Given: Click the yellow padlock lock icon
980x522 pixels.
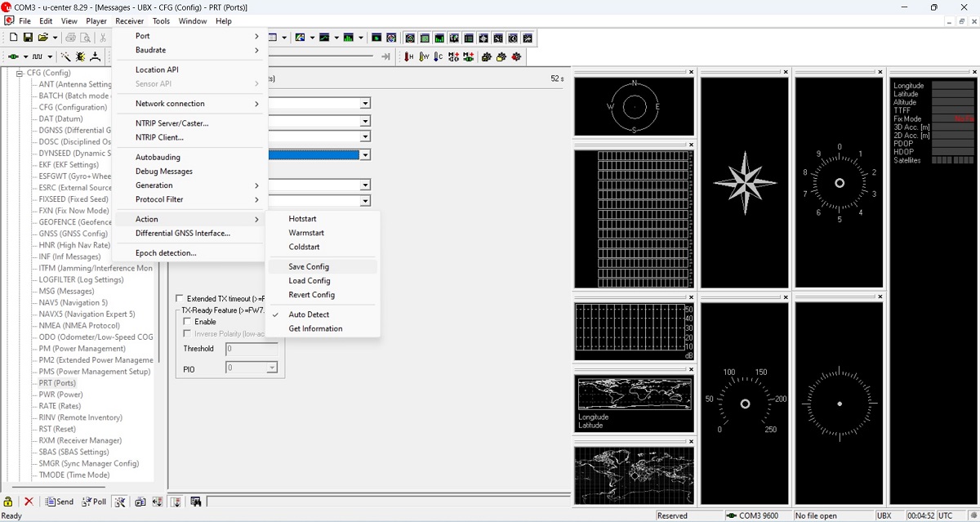Looking at the screenshot, I should tap(8, 502).
